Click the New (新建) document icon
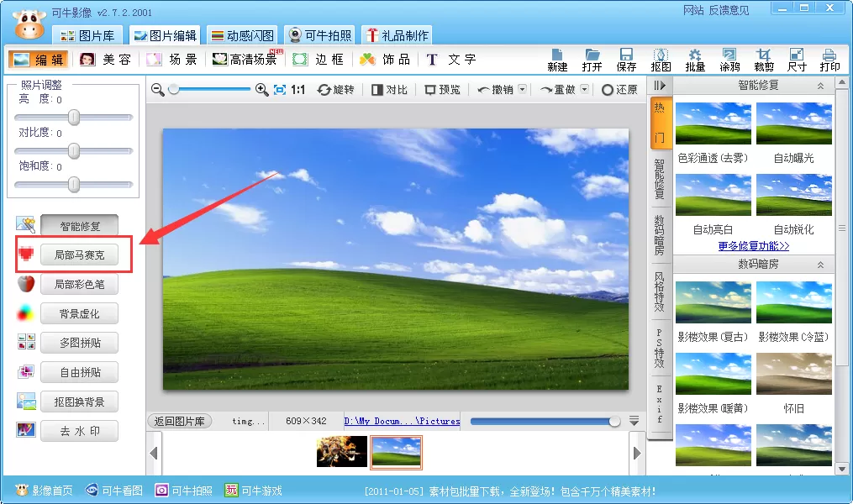The width and height of the screenshot is (853, 504). (x=557, y=60)
